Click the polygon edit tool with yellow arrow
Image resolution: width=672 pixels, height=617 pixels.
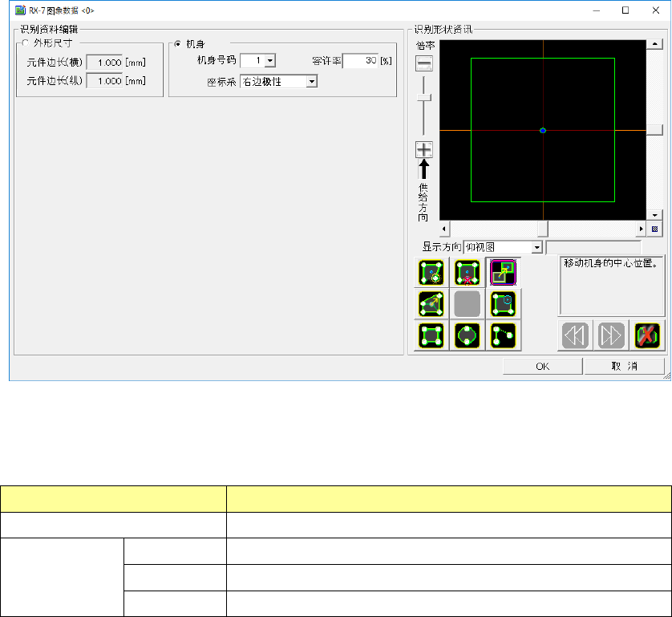click(431, 303)
